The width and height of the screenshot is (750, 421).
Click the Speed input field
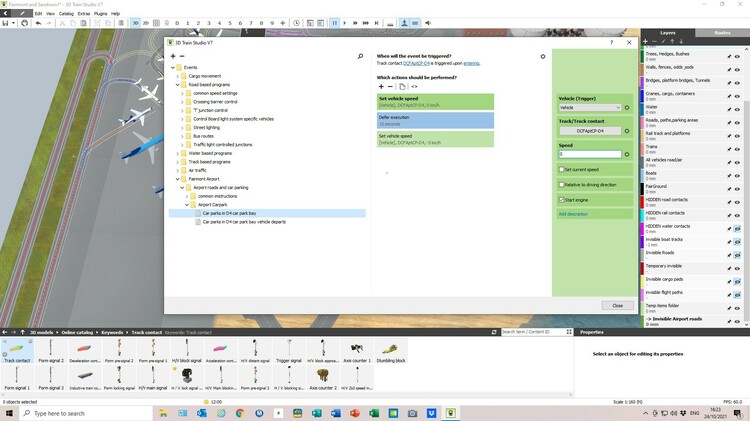point(590,155)
